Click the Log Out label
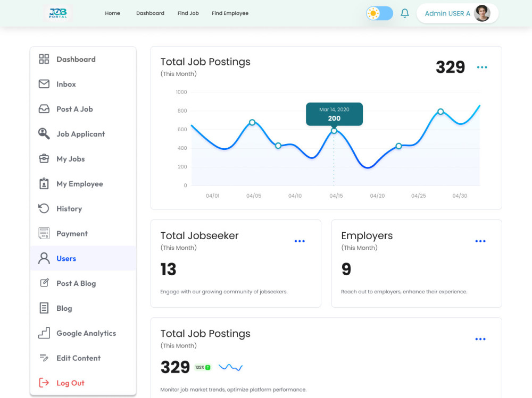This screenshot has width=532, height=398. pyautogui.click(x=70, y=383)
